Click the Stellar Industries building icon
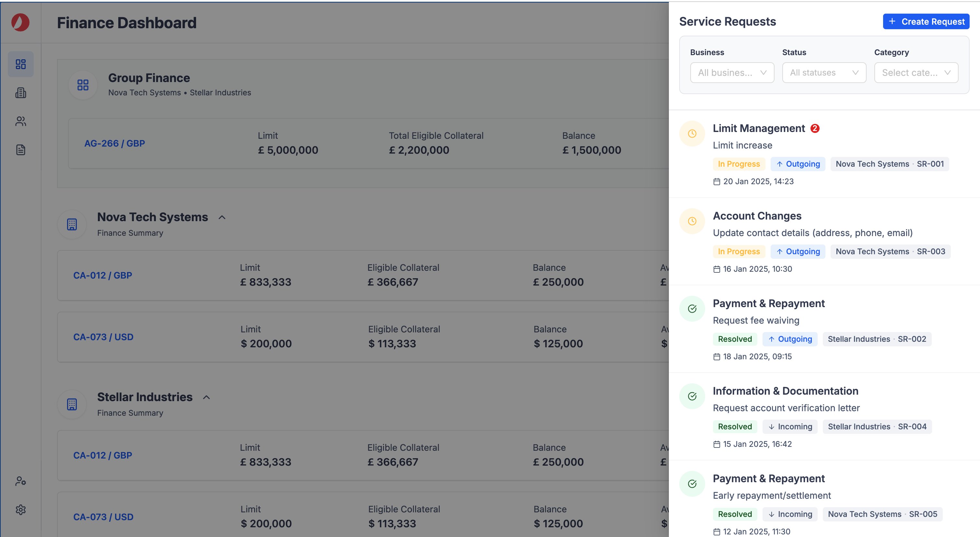The image size is (980, 537). (x=72, y=404)
